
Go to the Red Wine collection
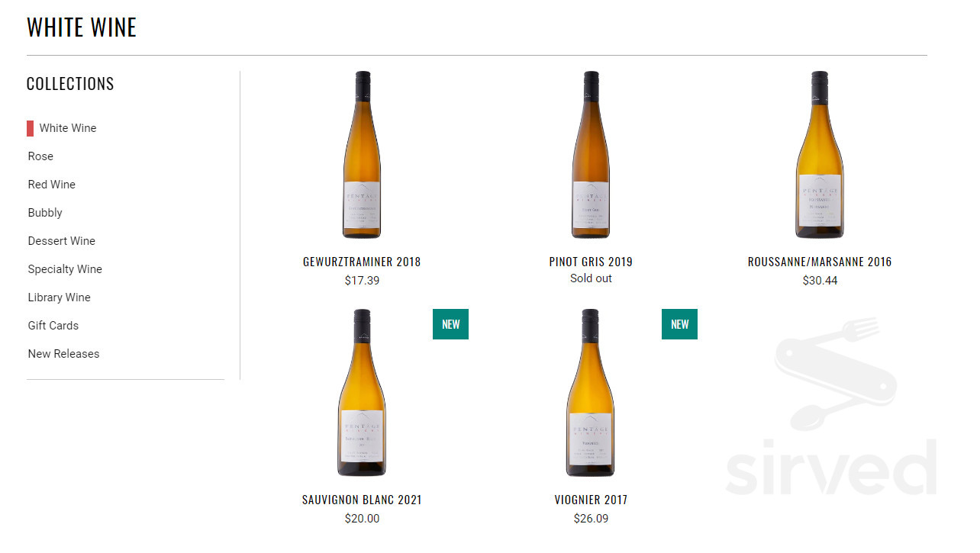52,185
